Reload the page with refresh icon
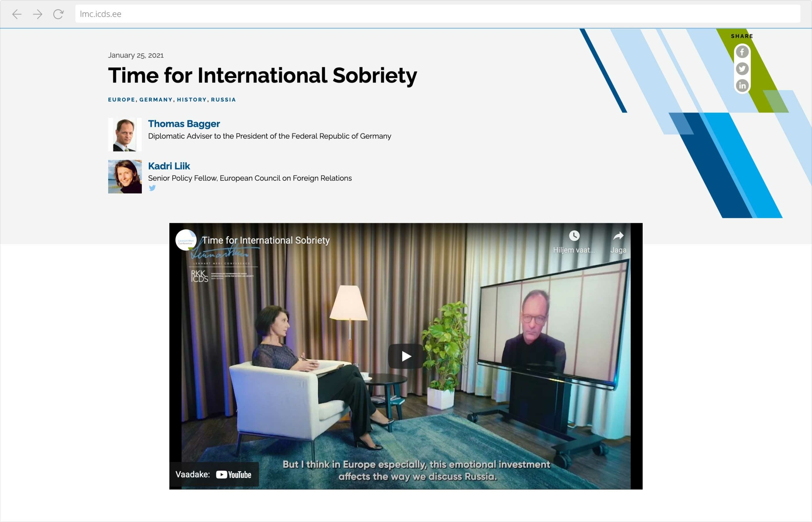 click(58, 14)
